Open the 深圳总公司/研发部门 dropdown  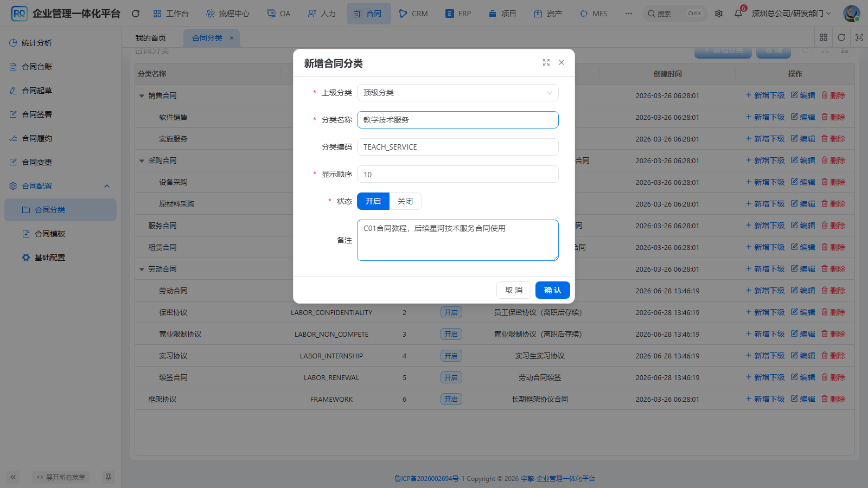click(x=792, y=14)
